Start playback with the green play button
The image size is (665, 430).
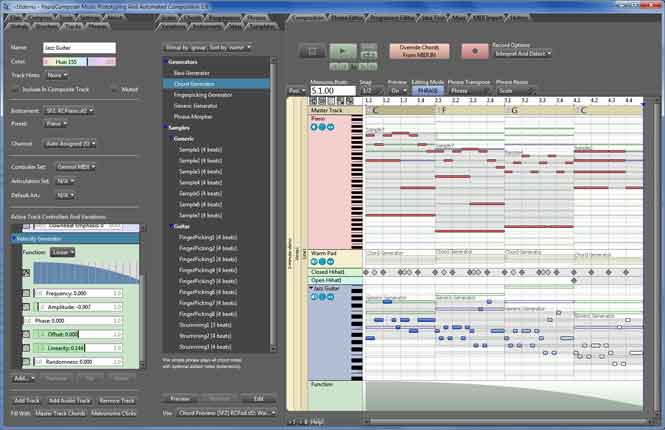click(x=343, y=52)
